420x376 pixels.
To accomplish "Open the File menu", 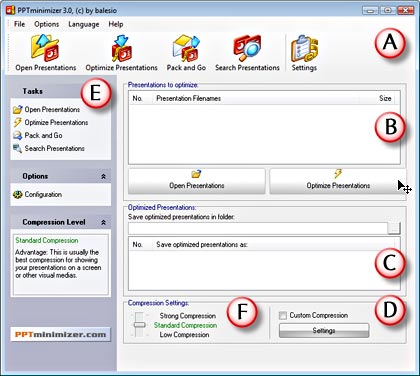I will tap(19, 24).
